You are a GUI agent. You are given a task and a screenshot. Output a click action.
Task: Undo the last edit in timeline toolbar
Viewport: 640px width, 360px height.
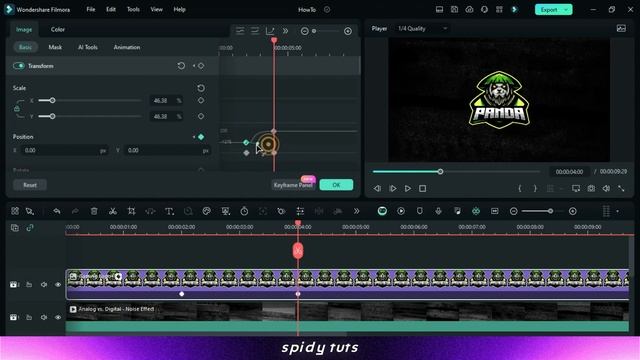click(x=57, y=211)
